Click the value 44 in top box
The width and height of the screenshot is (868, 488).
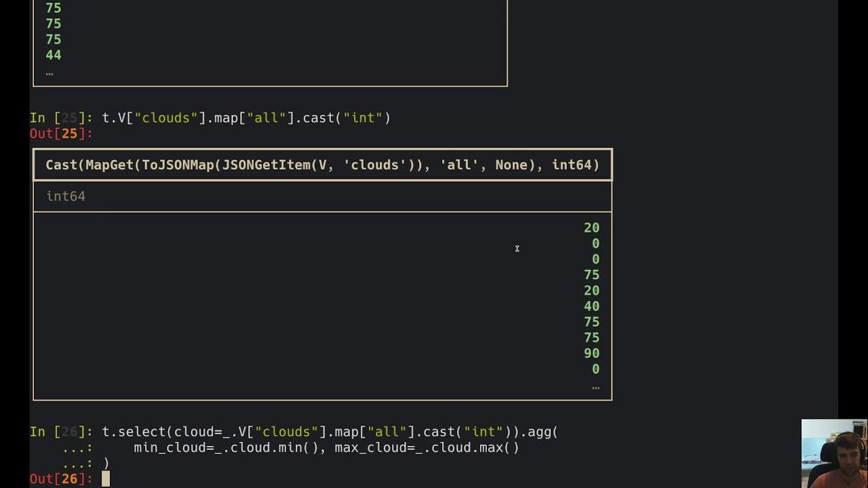pos(53,55)
